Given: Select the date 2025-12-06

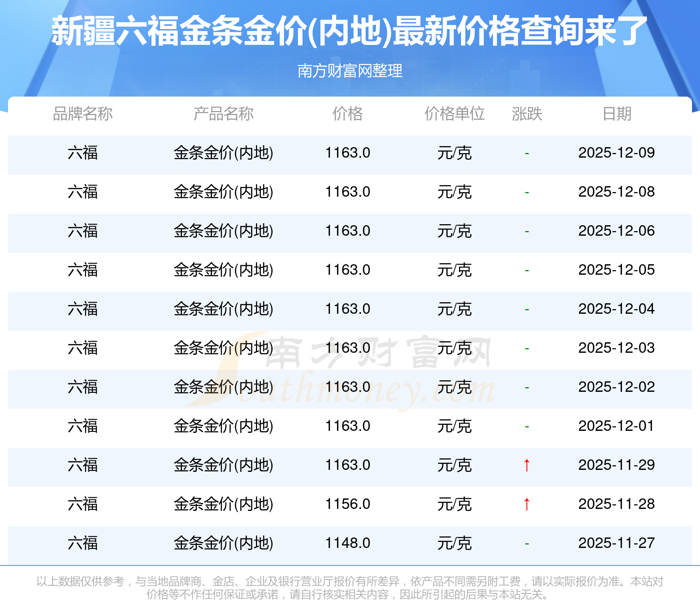Looking at the screenshot, I should coord(616,231).
